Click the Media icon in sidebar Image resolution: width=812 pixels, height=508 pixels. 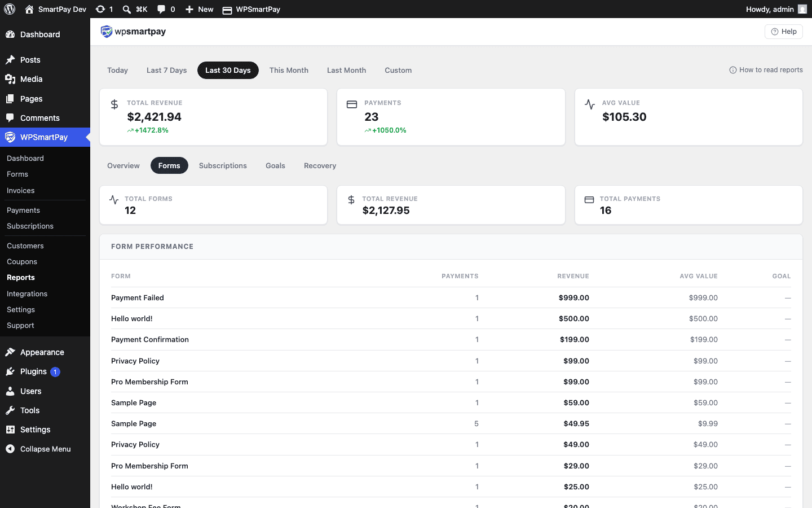click(10, 79)
